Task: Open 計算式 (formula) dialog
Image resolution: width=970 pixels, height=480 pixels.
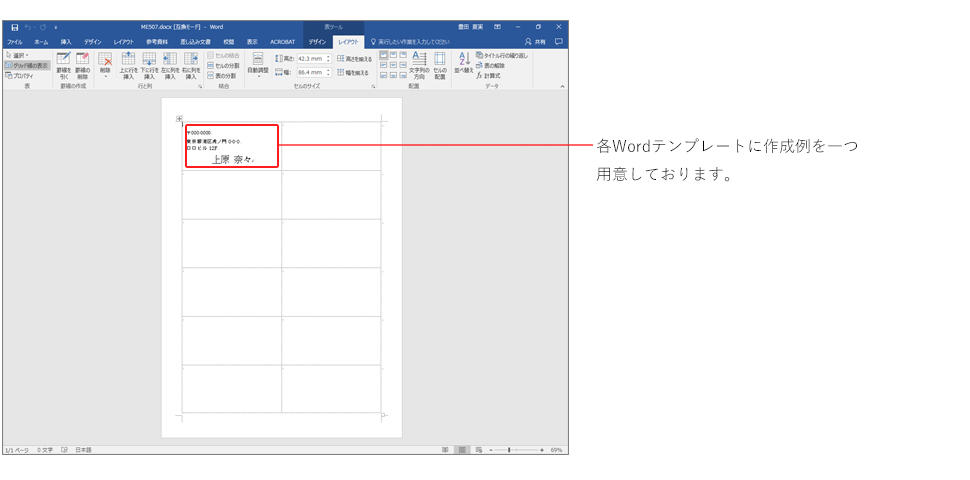Action: click(488, 75)
